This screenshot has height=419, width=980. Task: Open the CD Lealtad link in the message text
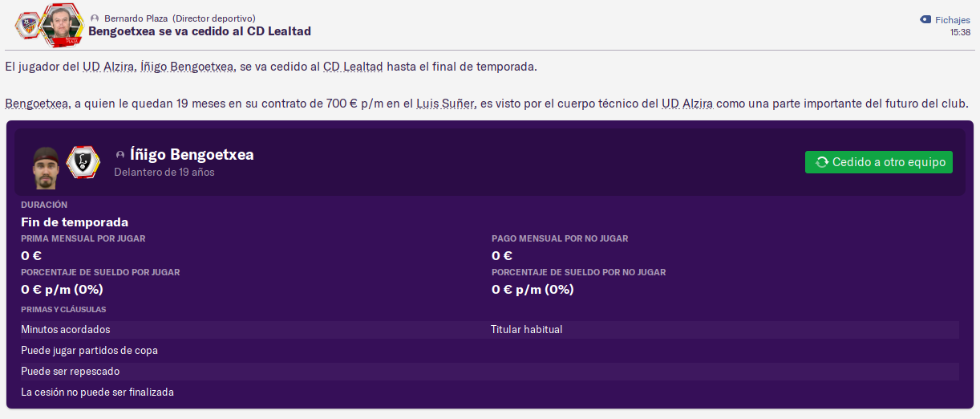pyautogui.click(x=353, y=67)
